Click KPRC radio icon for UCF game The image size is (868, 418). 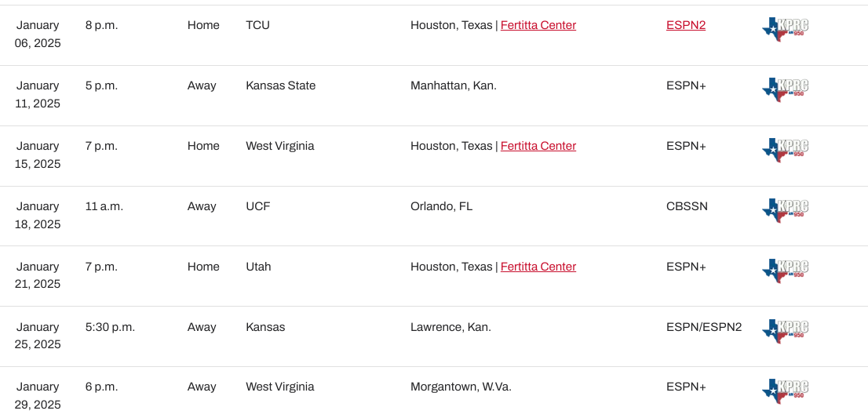coord(785,210)
